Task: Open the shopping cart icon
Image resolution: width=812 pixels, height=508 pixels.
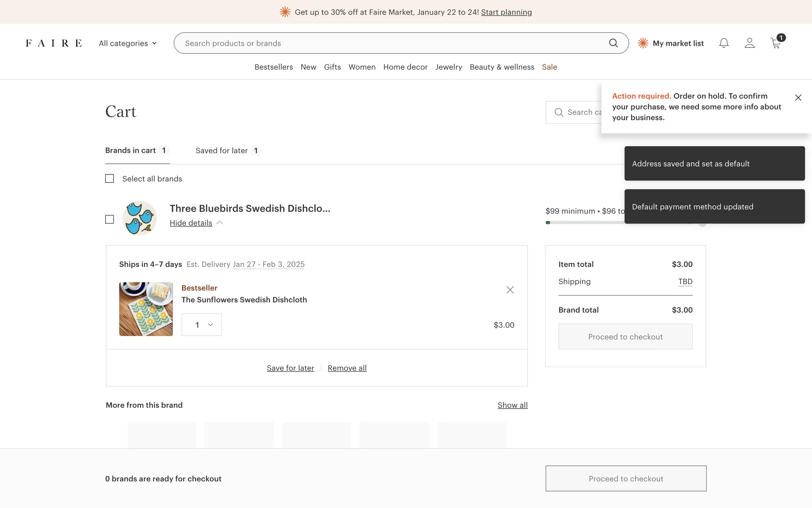Action: [776, 43]
